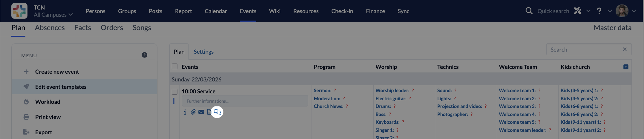
Task: Expand the user avatar menu chevron
Action: (634, 11)
